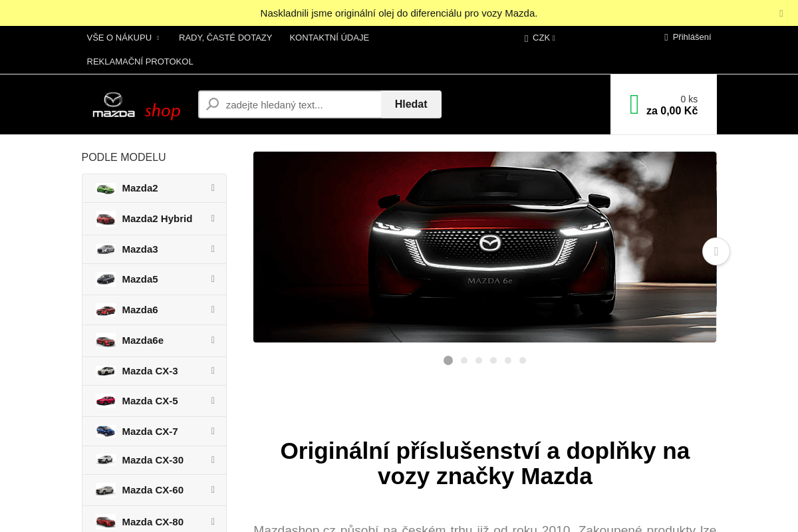
Task: Open the Mazda CX-7 model category
Action: pos(154,432)
